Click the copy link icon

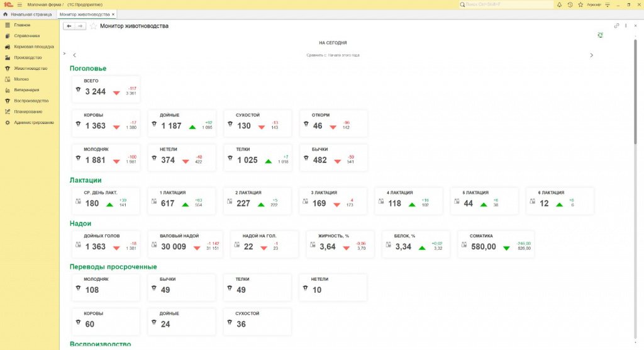(x=617, y=26)
